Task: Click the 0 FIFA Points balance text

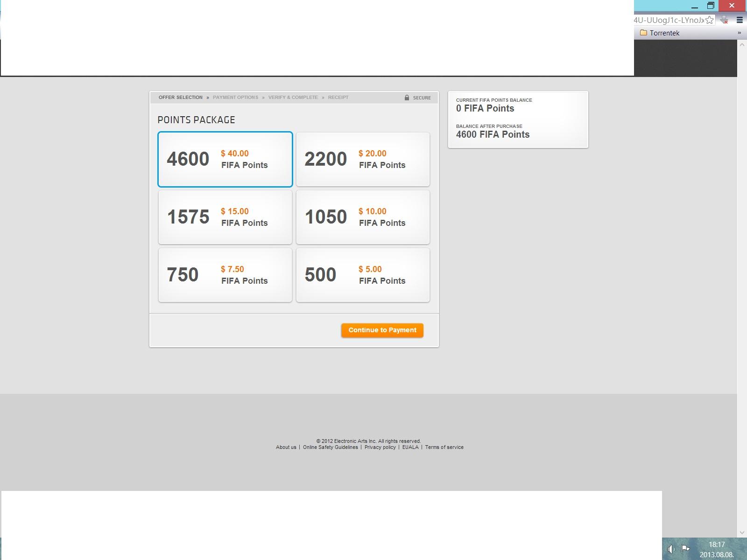Action: 485,108
